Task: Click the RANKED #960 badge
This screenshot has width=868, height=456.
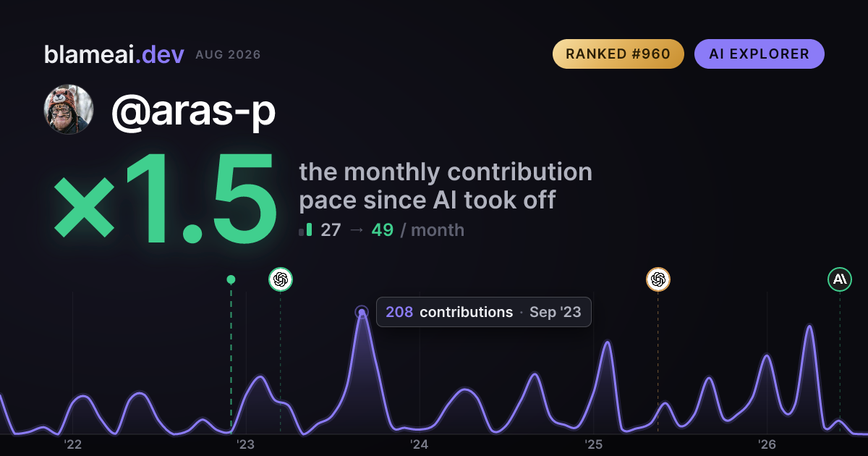Action: 618,54
